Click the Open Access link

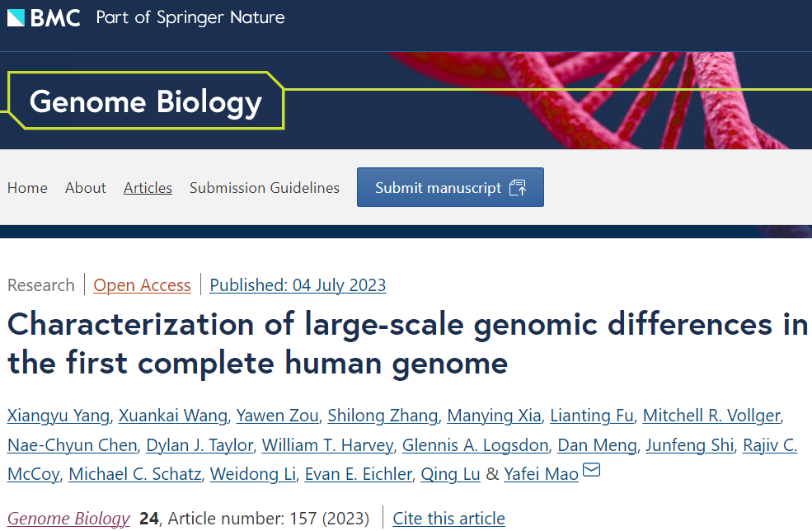[142, 285]
